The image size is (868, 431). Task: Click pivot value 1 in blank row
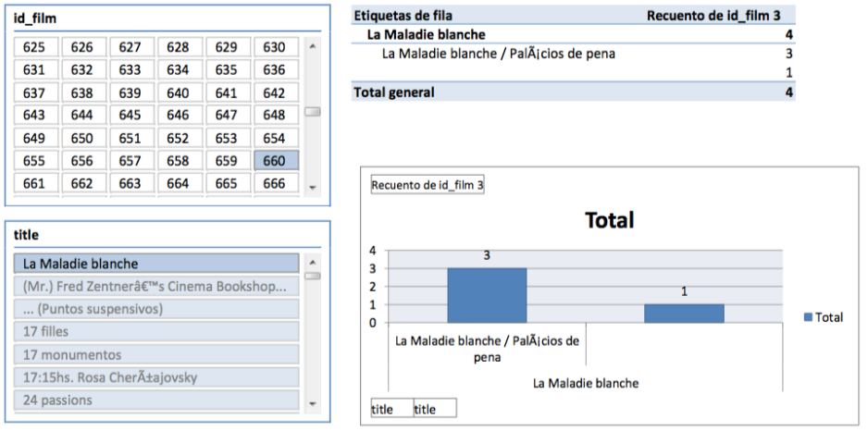[x=788, y=72]
